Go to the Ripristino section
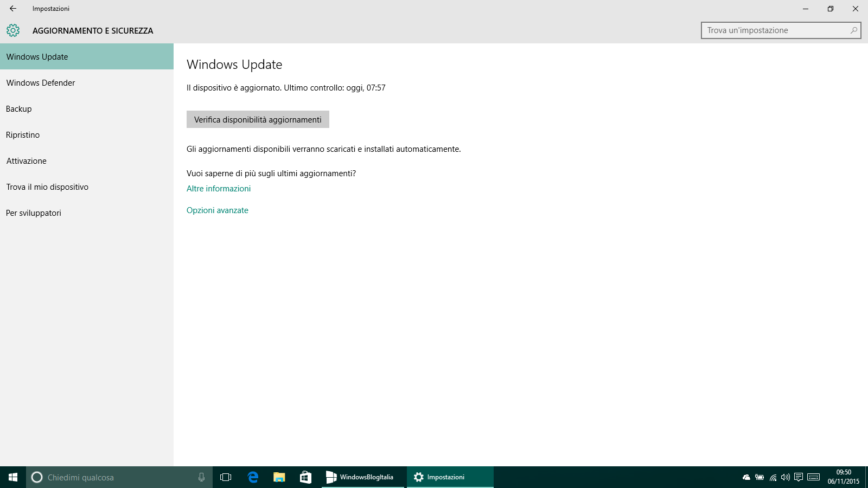 point(87,134)
